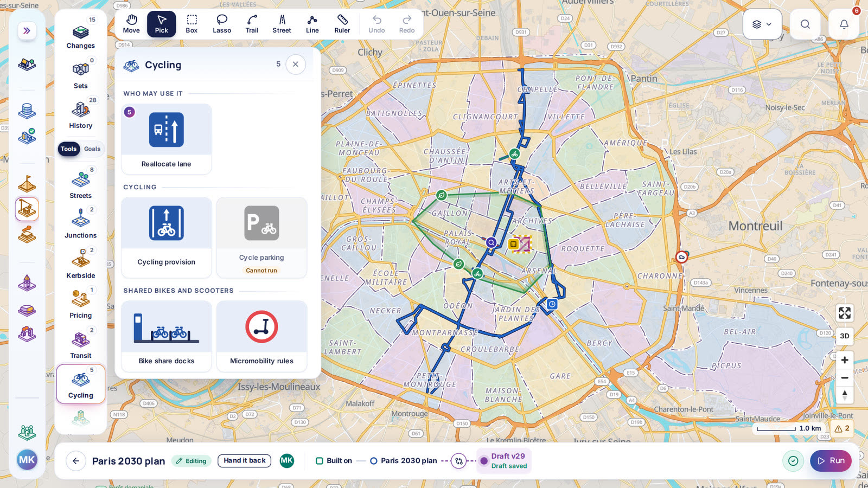Open the Sets panel
The width and height of the screenshot is (868, 488).
(81, 74)
